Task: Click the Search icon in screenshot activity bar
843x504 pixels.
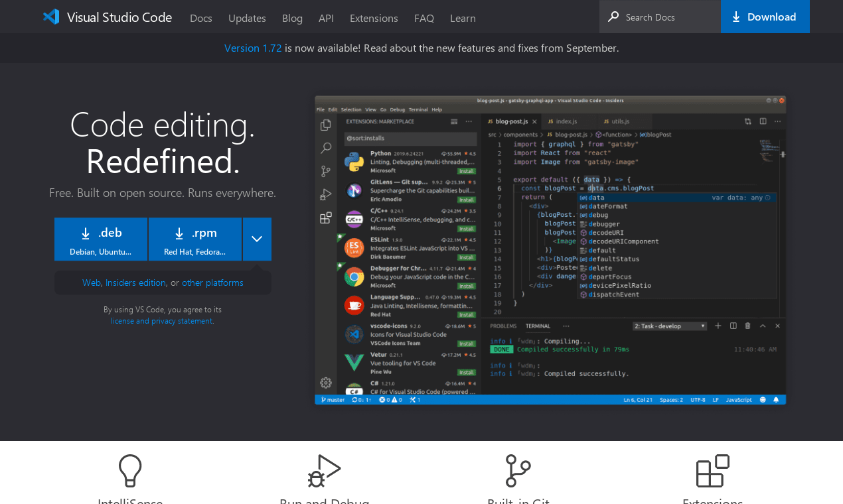Action: pos(325,148)
